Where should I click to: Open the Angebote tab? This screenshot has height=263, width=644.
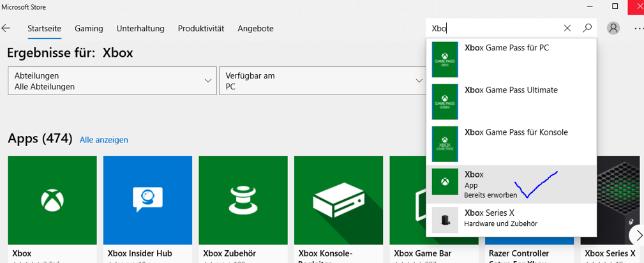[x=255, y=29]
